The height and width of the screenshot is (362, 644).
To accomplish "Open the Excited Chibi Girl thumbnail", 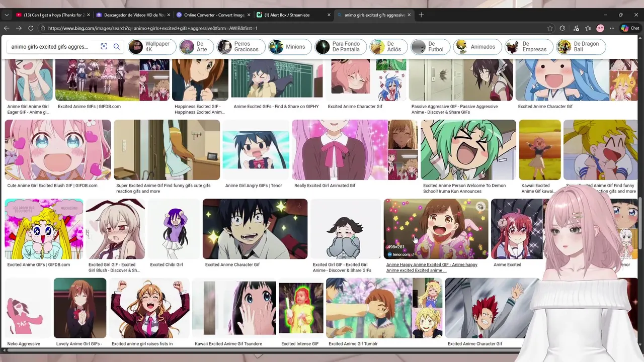I will (174, 229).
